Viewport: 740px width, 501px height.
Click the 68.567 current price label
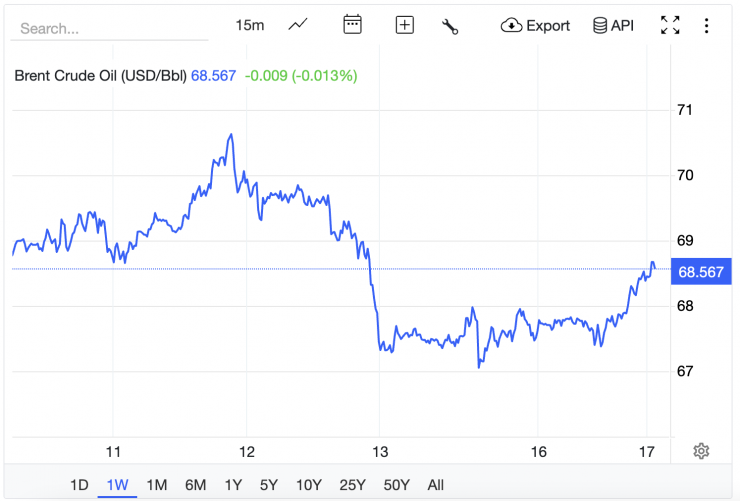[x=700, y=272]
